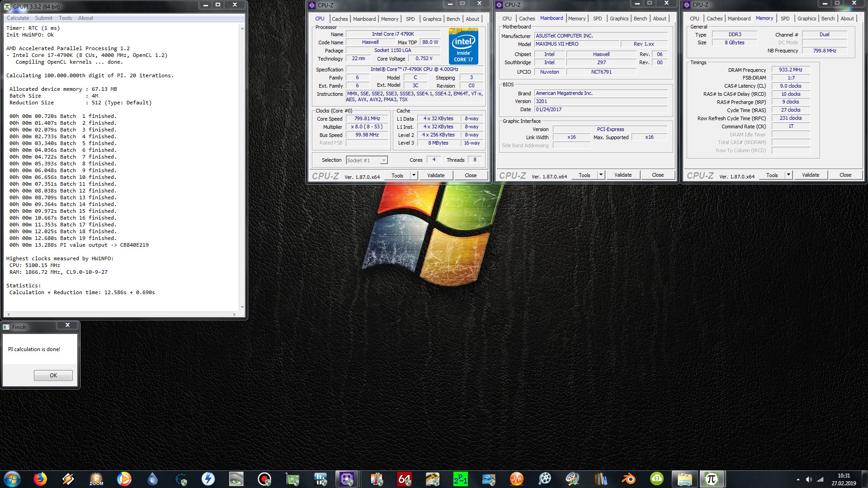
Task: Open the film reel with music note icon
Action: [x=573, y=479]
